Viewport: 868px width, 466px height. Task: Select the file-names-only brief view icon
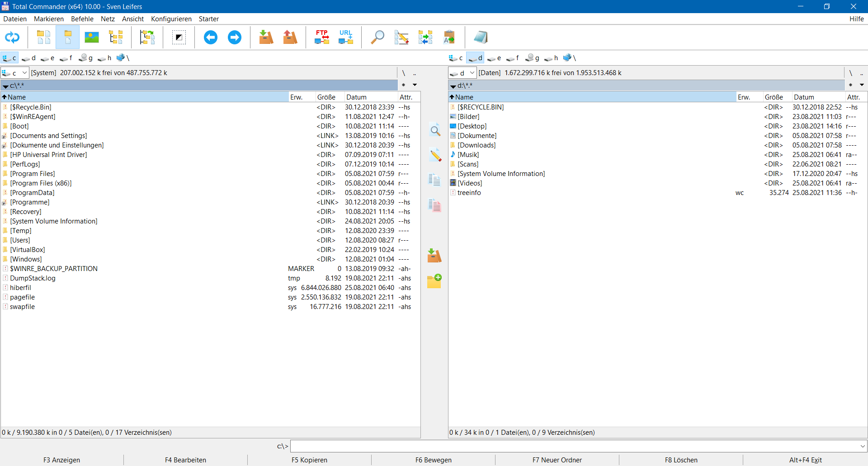tap(43, 38)
